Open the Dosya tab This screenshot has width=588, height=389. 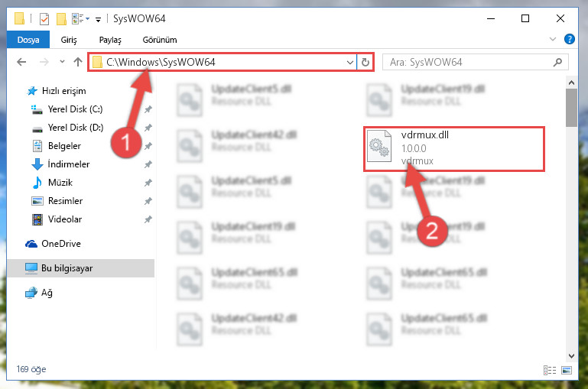[28, 40]
